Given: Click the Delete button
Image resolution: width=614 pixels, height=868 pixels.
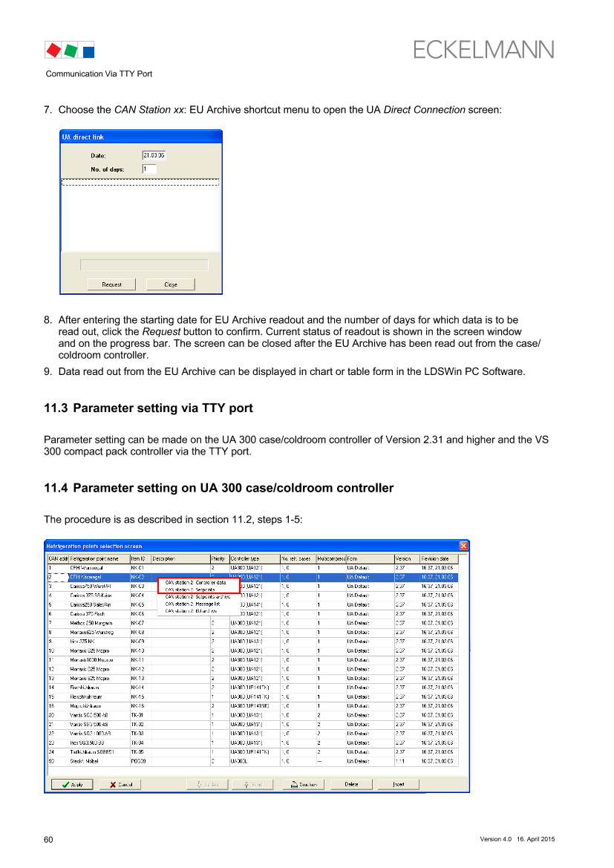Looking at the screenshot, I should pos(351,784).
